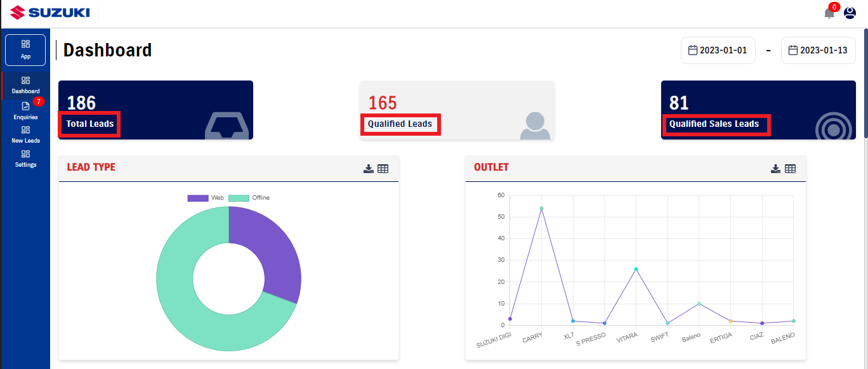Click the OUTLET panel title
868x369 pixels.
point(491,167)
